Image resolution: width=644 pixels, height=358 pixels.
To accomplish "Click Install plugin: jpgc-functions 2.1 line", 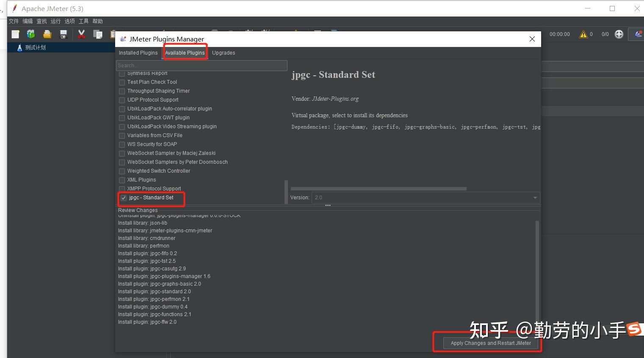I will pyautogui.click(x=155, y=314).
